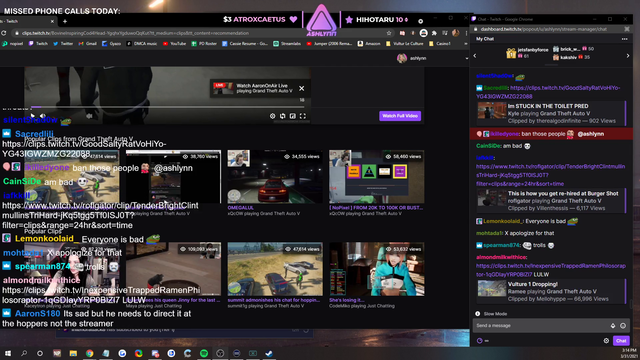Viewport: 640px width, 360px height.
Task: Open the summit admonishes his chat clip
Action: click(275, 269)
